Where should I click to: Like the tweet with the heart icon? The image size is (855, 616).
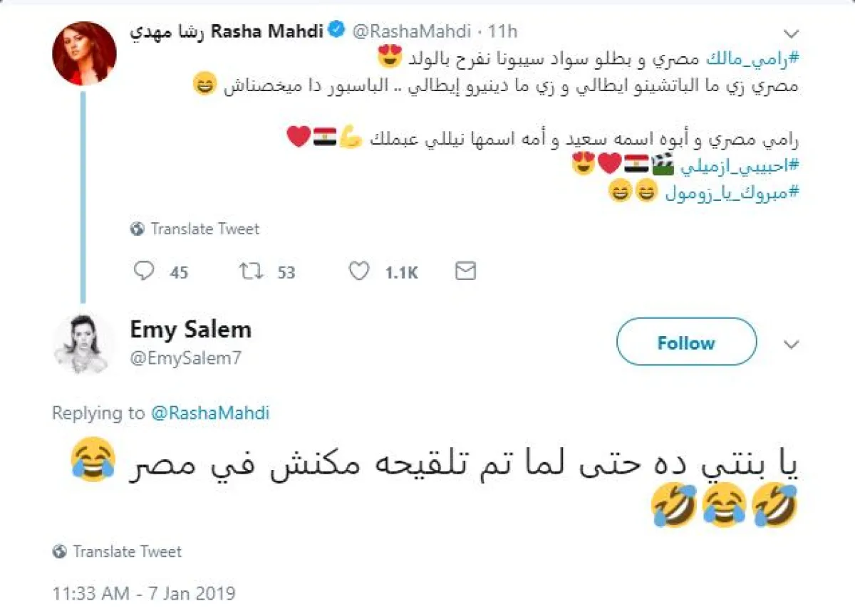359,271
